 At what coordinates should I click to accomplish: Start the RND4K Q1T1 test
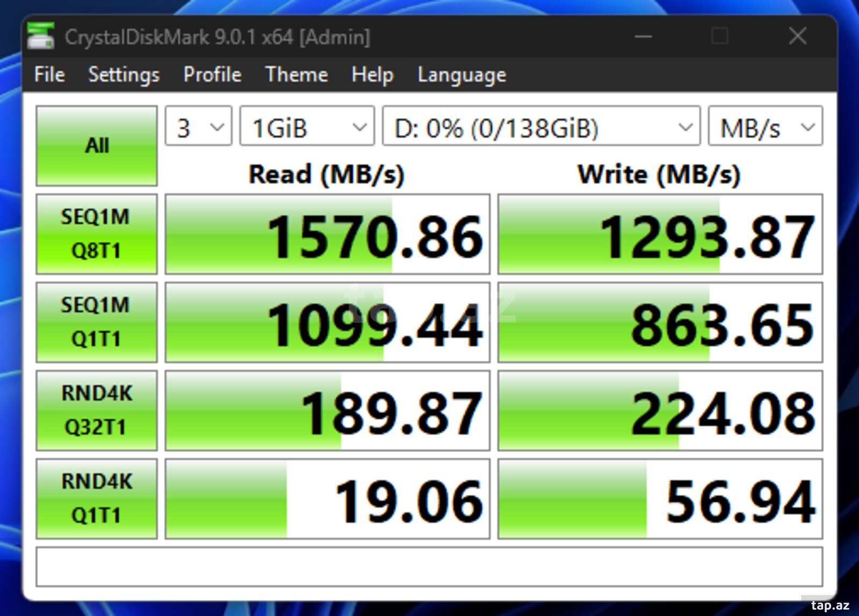(x=97, y=498)
